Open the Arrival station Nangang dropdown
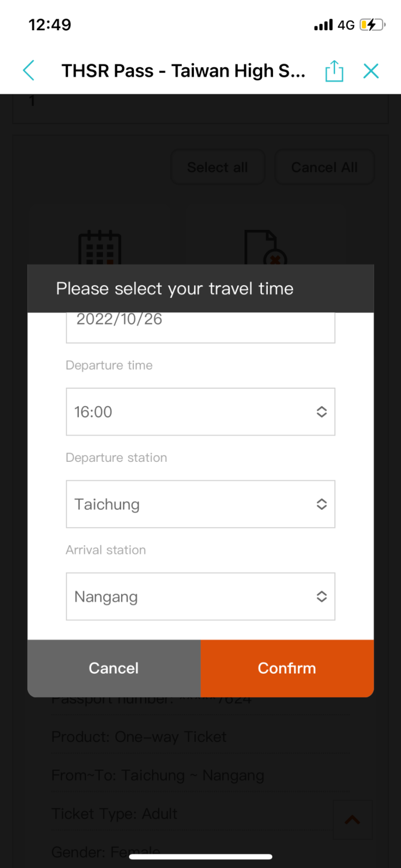The width and height of the screenshot is (401, 868). coord(200,596)
